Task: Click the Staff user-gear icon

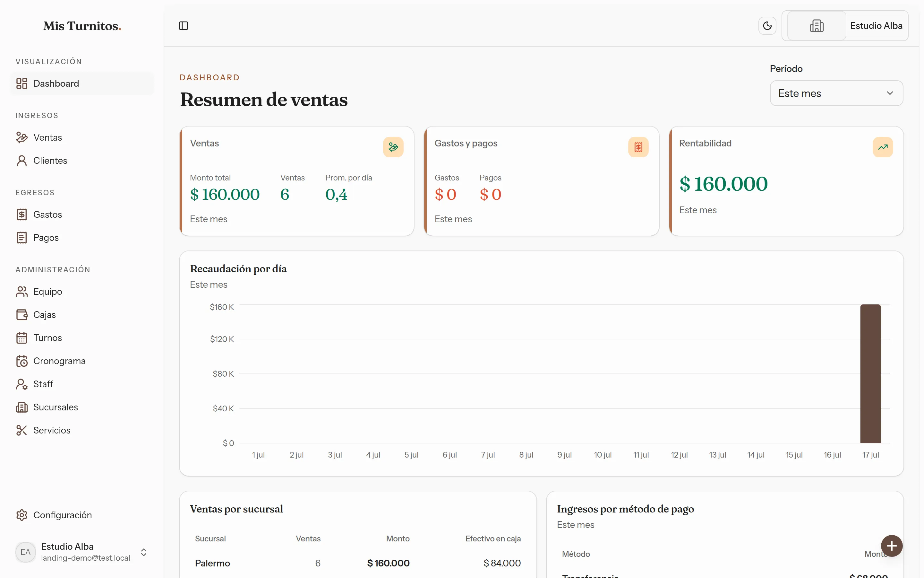Action: click(22, 384)
